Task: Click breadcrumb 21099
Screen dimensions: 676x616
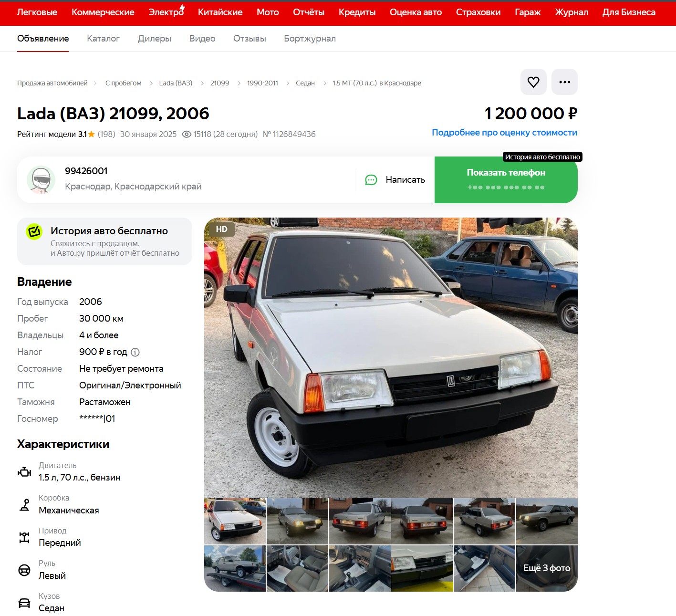Action: coord(219,83)
